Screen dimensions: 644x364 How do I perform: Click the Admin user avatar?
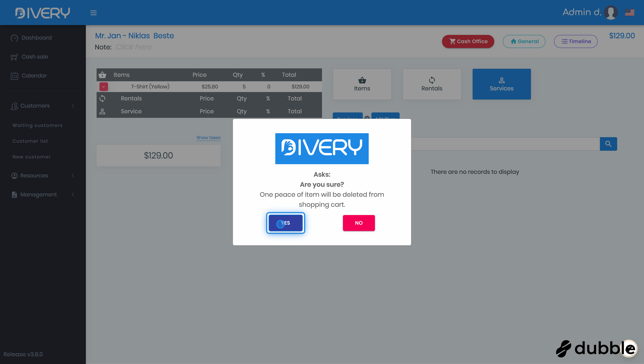click(611, 12)
